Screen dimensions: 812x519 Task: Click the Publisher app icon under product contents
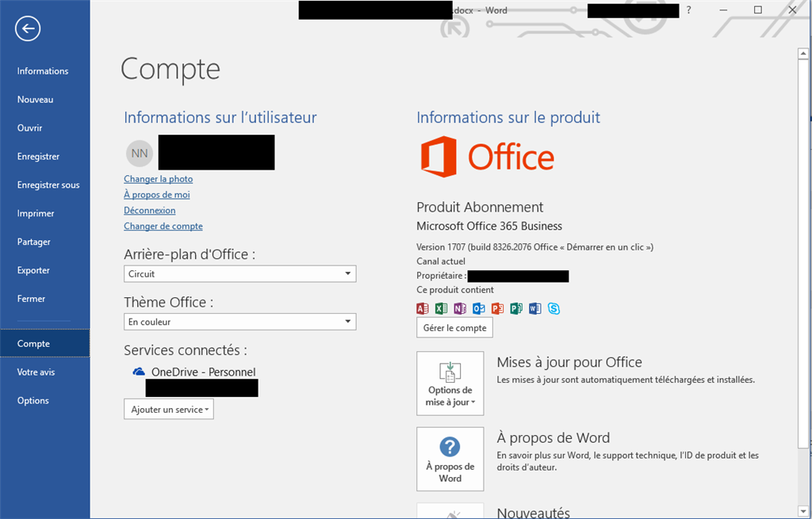pyautogui.click(x=516, y=309)
